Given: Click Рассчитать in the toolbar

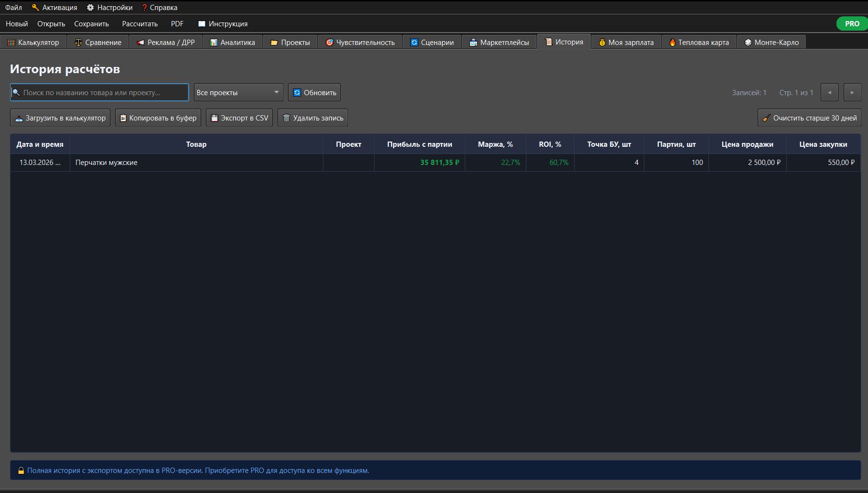Looking at the screenshot, I should 139,23.
